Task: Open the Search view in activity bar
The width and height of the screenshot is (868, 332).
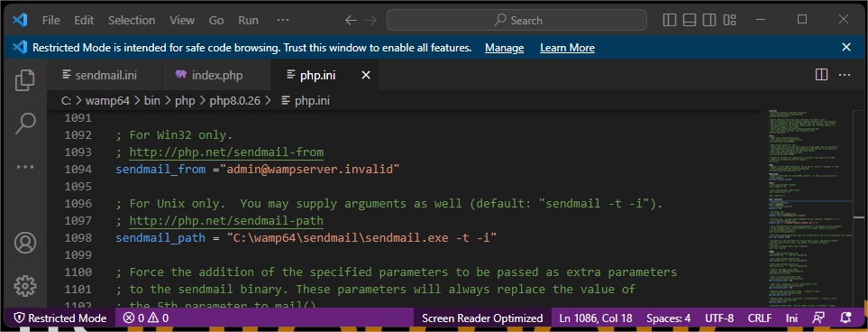Action: (x=25, y=123)
